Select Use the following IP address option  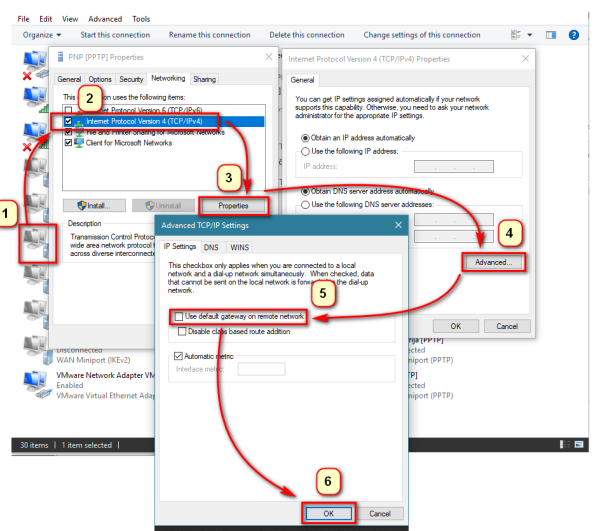(305, 151)
